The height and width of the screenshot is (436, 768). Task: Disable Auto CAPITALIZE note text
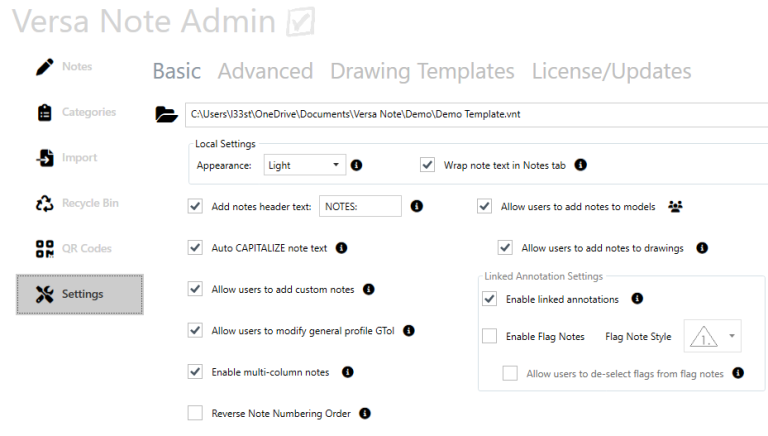195,248
